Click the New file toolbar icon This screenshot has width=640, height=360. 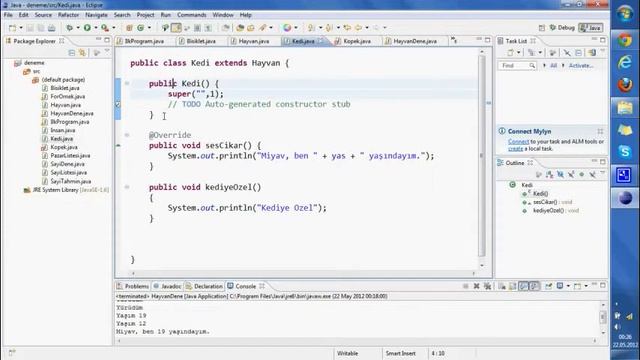[13, 28]
